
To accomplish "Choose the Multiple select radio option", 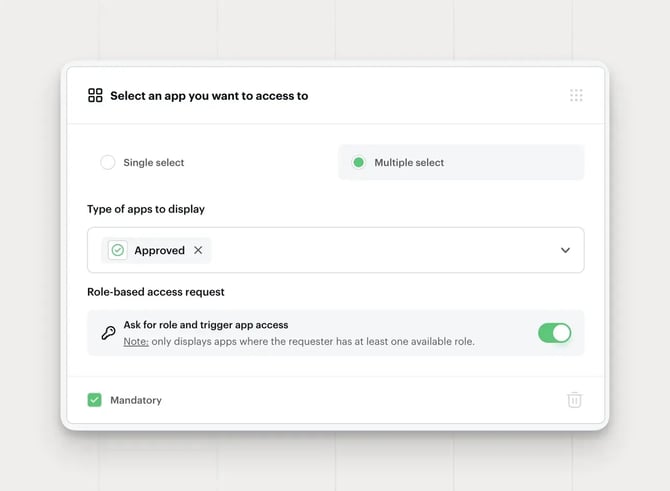I will tap(359, 162).
